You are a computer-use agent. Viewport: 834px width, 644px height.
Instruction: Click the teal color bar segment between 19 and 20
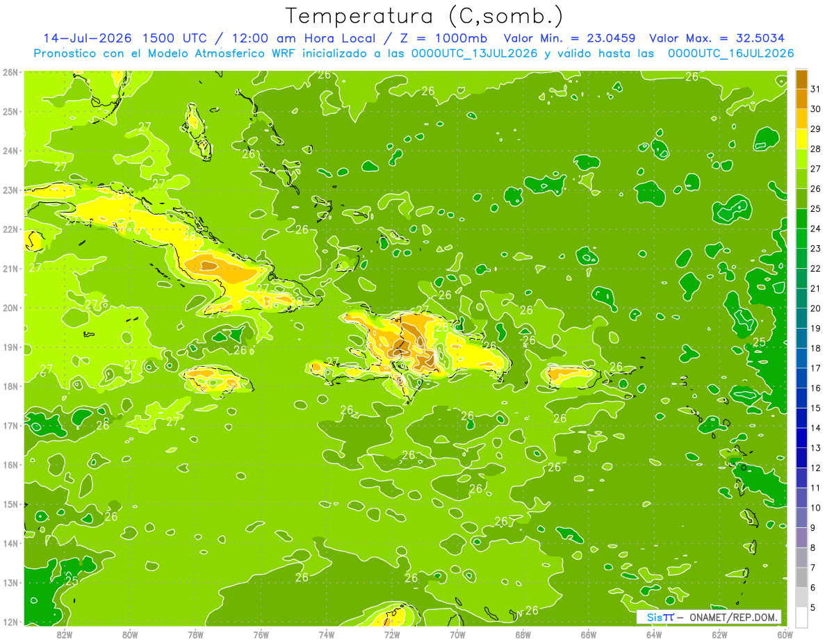pos(801,318)
